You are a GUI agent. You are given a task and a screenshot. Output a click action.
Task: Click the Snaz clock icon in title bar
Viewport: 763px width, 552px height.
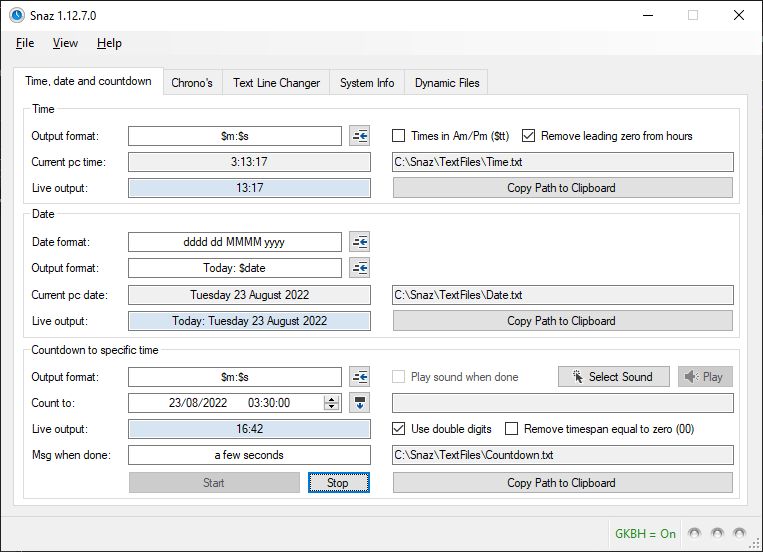pyautogui.click(x=16, y=16)
